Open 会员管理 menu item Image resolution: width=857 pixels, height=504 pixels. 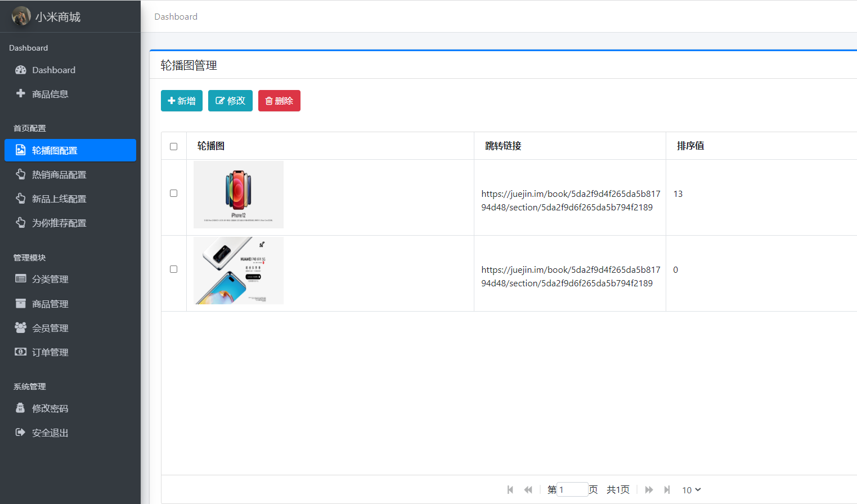tap(70, 328)
